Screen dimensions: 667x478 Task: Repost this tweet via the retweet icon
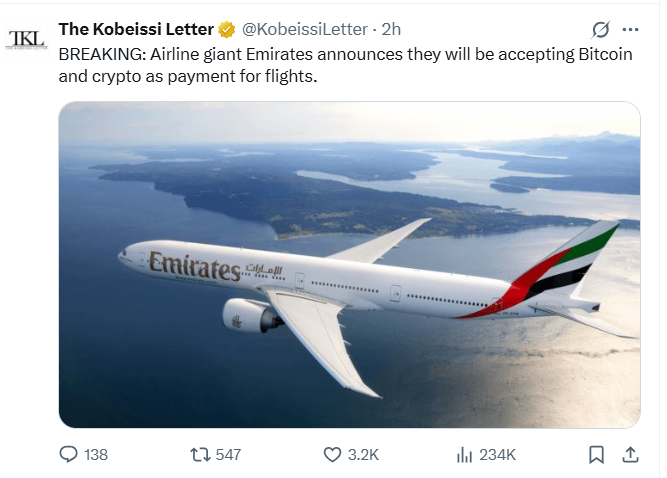click(x=200, y=455)
